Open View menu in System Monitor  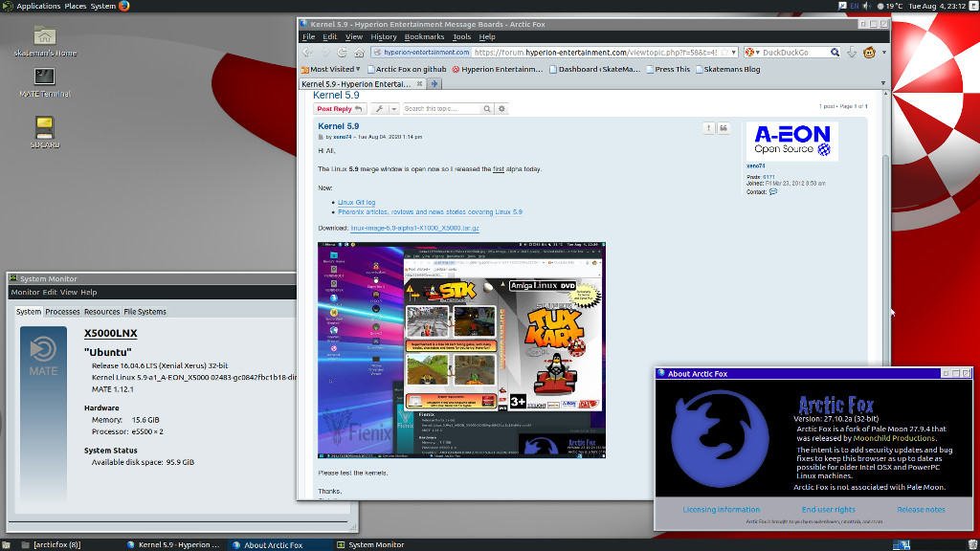tap(69, 293)
